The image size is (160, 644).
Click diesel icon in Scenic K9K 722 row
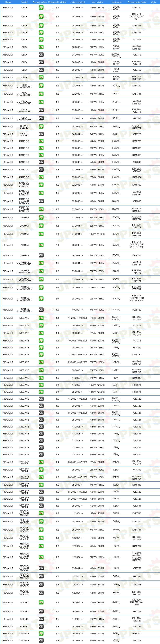click(41, 611)
